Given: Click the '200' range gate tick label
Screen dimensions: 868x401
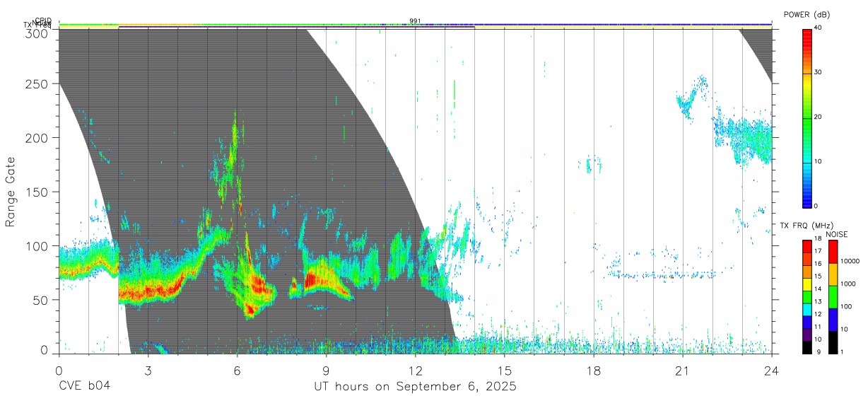Looking at the screenshot, I should 37,137.
